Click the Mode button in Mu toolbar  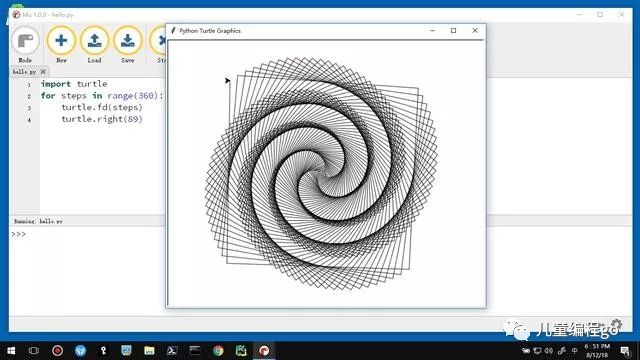[25, 44]
